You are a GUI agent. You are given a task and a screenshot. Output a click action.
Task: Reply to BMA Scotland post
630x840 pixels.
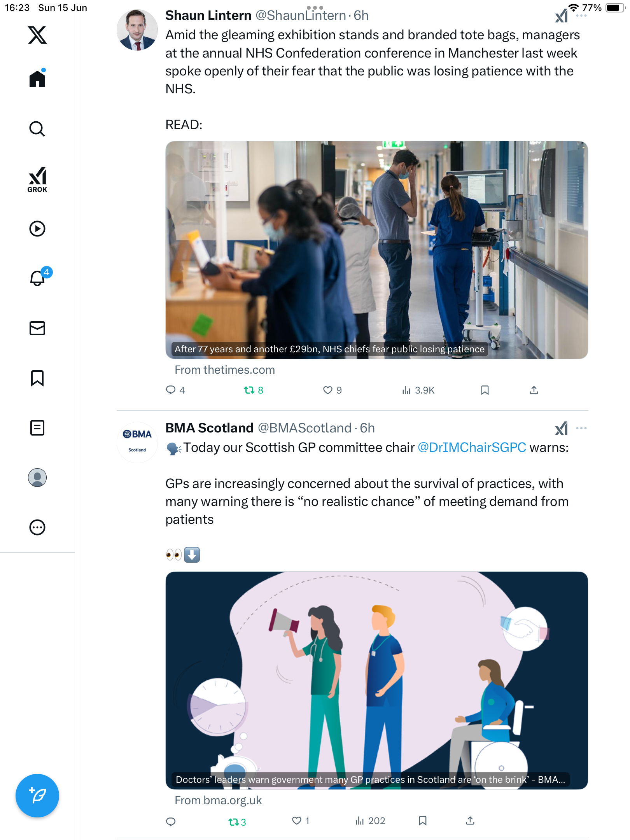(171, 821)
